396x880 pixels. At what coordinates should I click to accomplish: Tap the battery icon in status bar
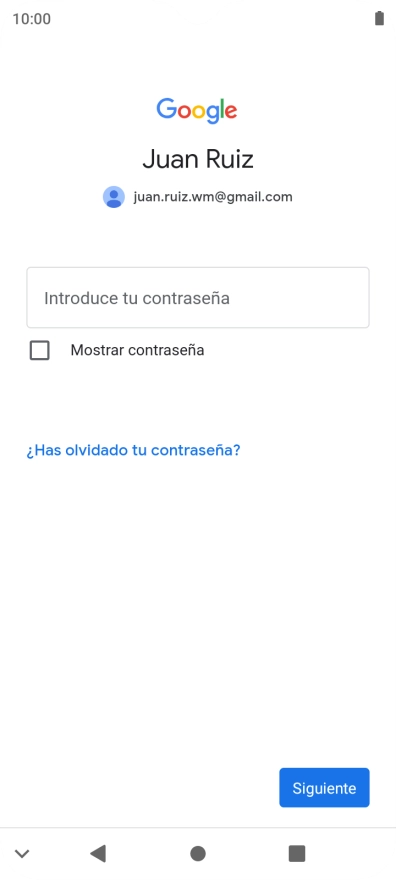380,19
